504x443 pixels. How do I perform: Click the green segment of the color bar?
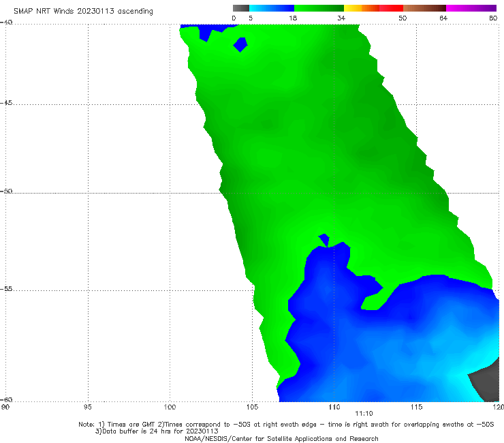(x=319, y=8)
